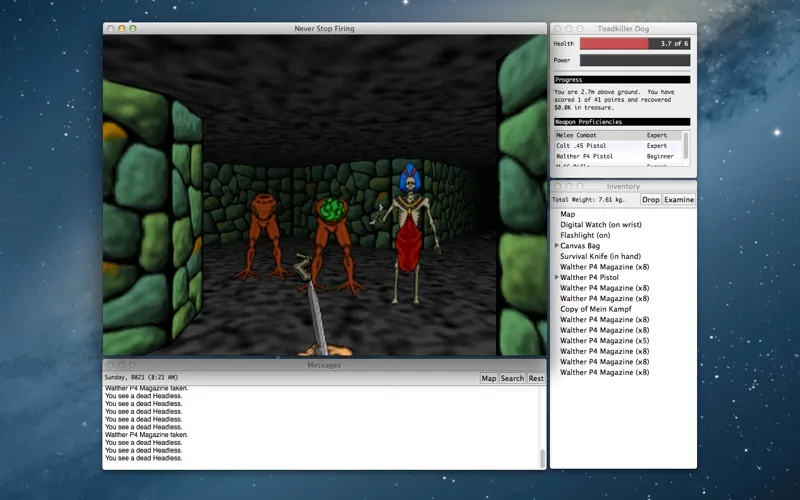
Task: Expand the Walther P4 Pistol item
Action: click(x=557, y=277)
